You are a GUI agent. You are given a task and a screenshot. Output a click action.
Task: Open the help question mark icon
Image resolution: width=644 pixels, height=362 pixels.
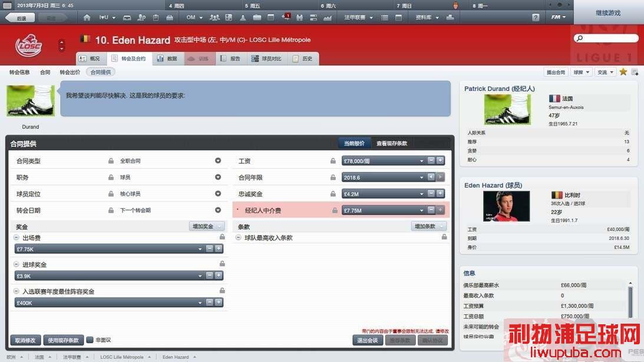pyautogui.click(x=536, y=18)
